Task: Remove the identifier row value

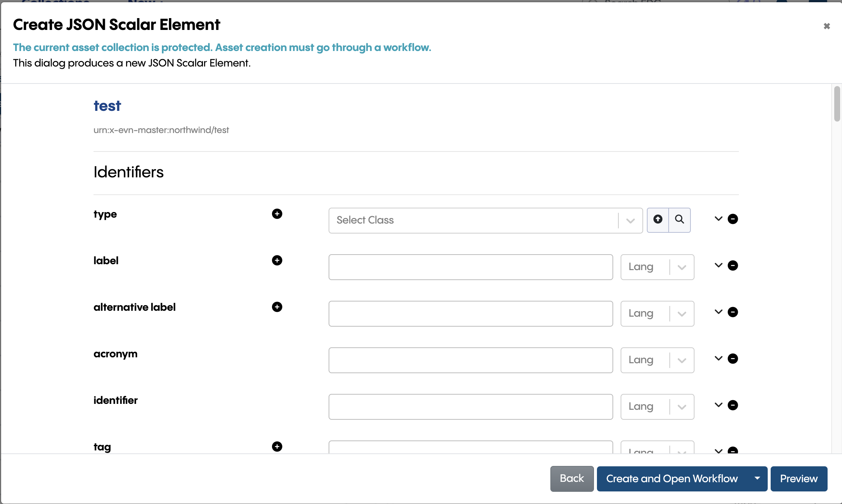Action: [x=733, y=405]
